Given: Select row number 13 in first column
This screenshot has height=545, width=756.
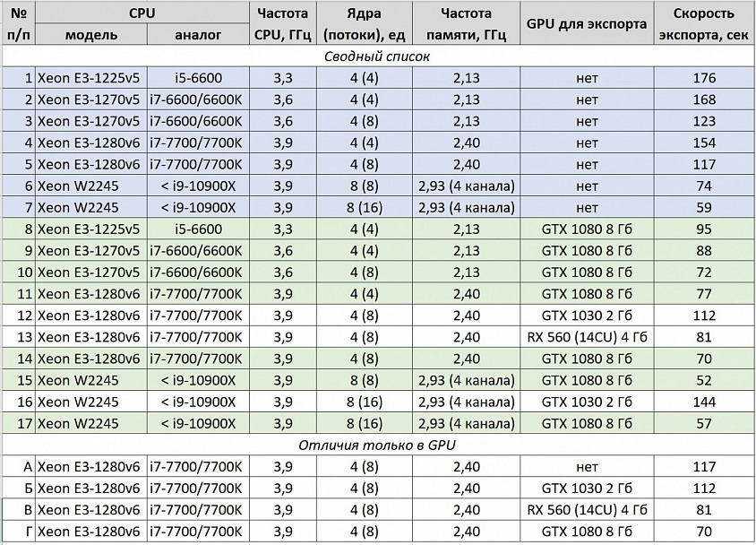Looking at the screenshot, I should (19, 337).
